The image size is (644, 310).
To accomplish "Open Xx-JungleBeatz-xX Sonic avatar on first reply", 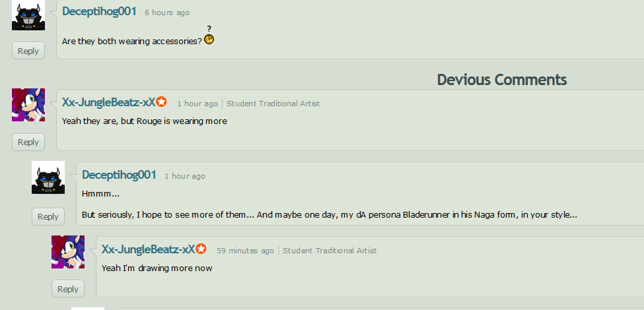I will pos(28,105).
